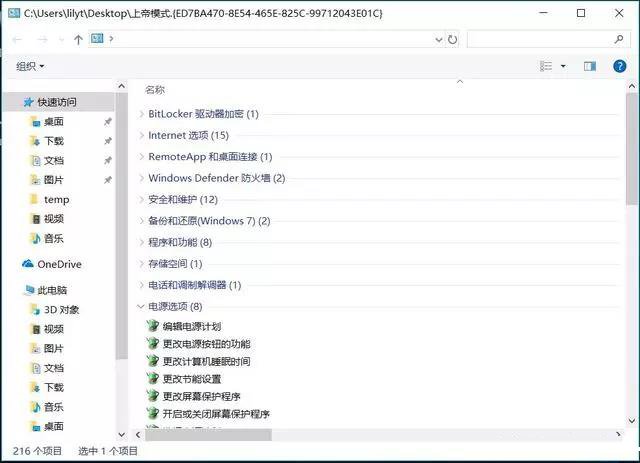Click the horizontal scrollbar thumb
The height and width of the screenshot is (463, 640).
208,435
